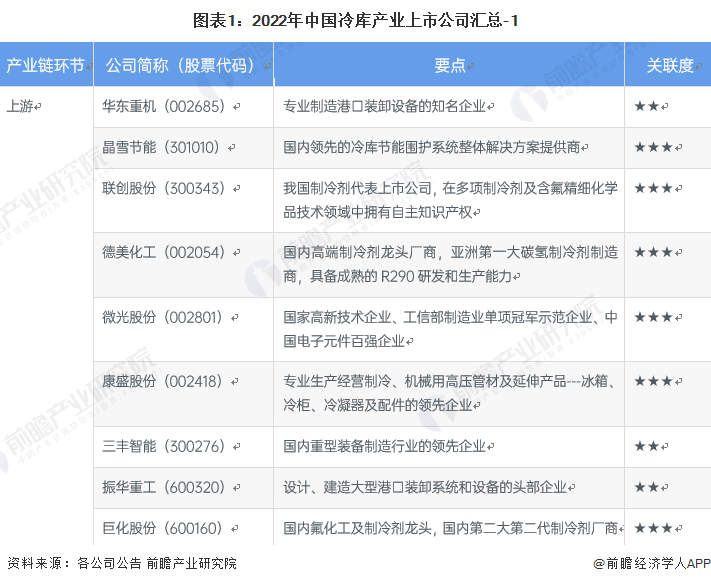Viewport: 711px width, 584px height.
Task: Click the three-star rating for 德美化工
Action: click(x=653, y=252)
